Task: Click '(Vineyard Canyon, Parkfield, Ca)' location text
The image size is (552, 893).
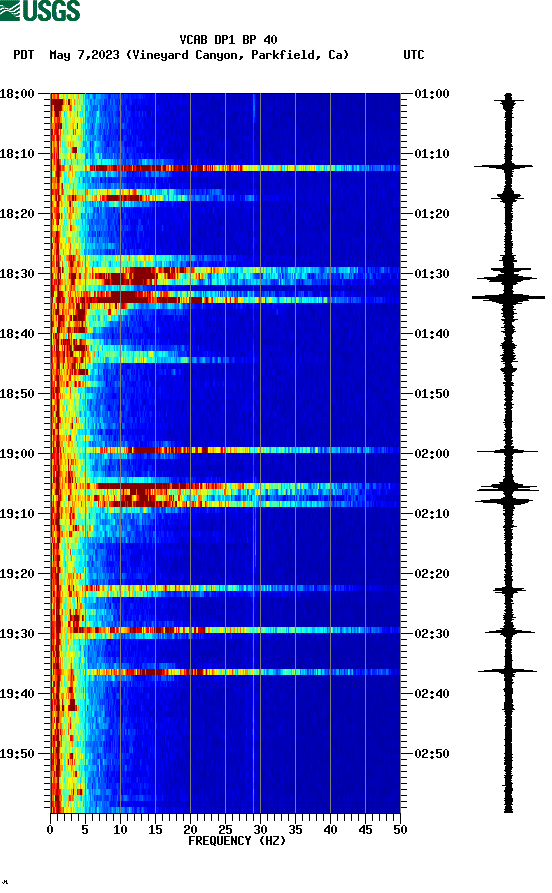Action: tap(238, 55)
